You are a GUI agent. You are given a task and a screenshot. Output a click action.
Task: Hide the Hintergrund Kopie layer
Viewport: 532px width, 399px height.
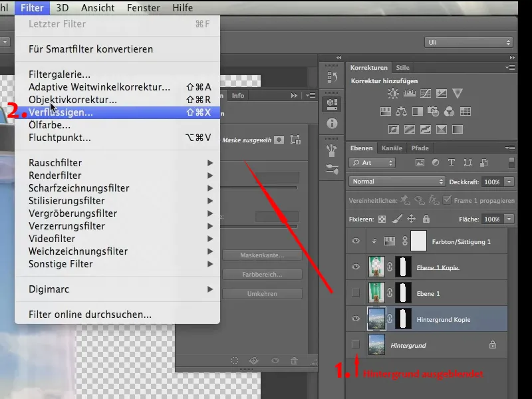pyautogui.click(x=356, y=319)
